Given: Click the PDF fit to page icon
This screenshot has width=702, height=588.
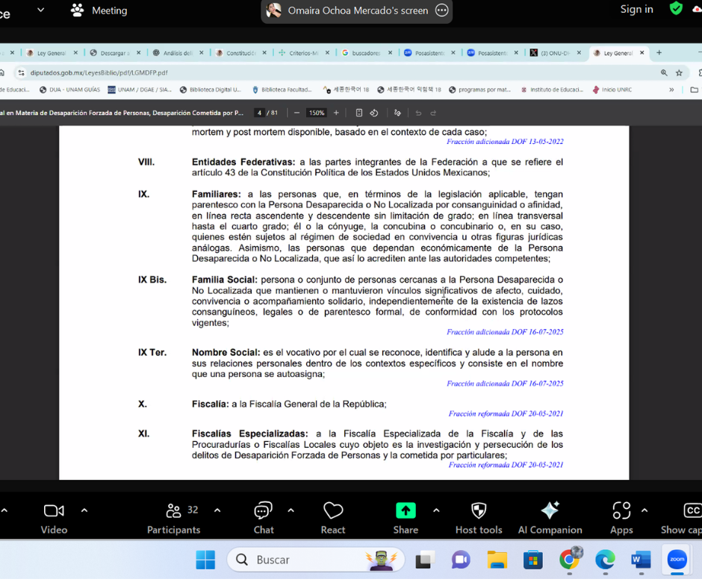Looking at the screenshot, I should [x=358, y=113].
